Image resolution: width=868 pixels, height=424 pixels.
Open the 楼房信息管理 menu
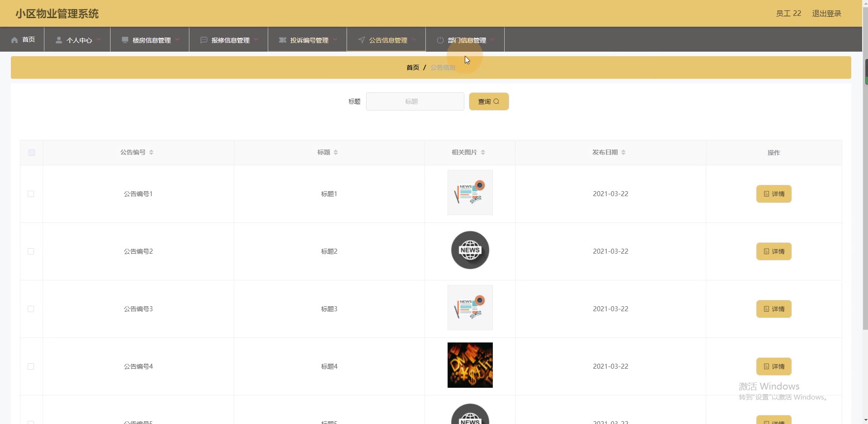150,40
